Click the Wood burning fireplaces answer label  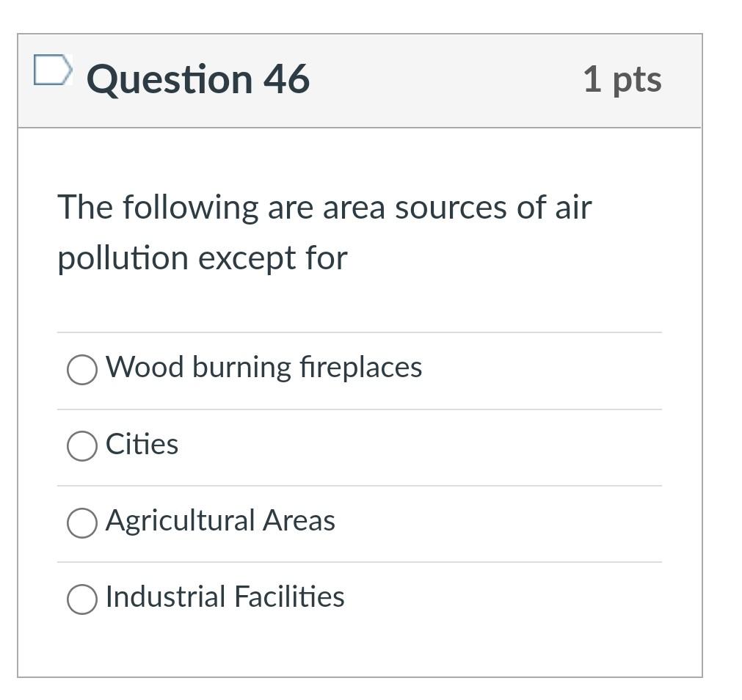(x=263, y=368)
